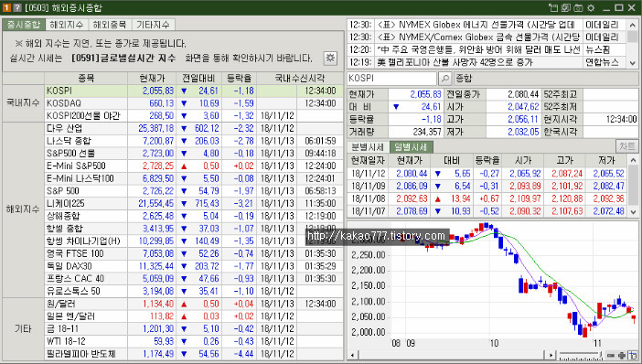Open the 증시종합 tab
This screenshot has height=364, width=642.
[x=24, y=25]
